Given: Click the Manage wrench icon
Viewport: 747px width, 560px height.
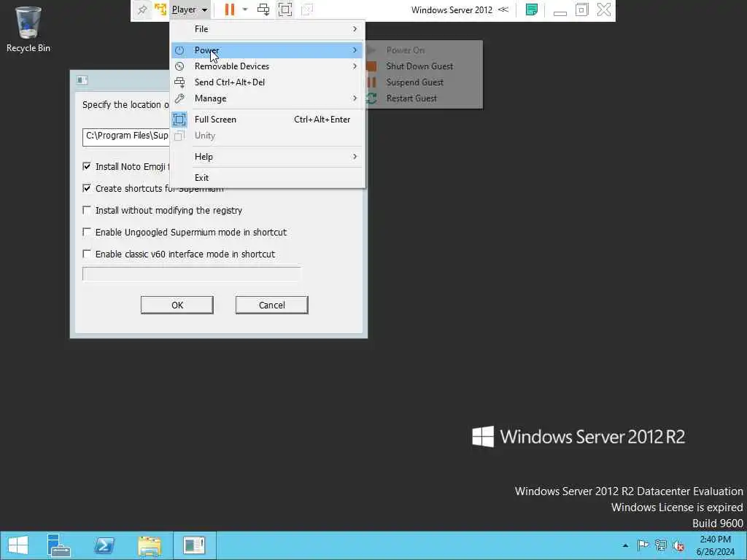Looking at the screenshot, I should tap(179, 98).
